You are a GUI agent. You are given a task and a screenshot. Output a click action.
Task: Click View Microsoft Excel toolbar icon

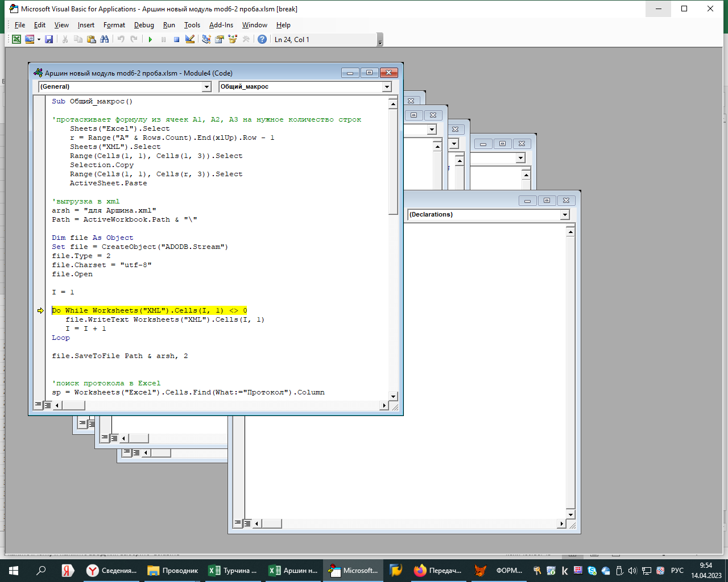pos(16,39)
